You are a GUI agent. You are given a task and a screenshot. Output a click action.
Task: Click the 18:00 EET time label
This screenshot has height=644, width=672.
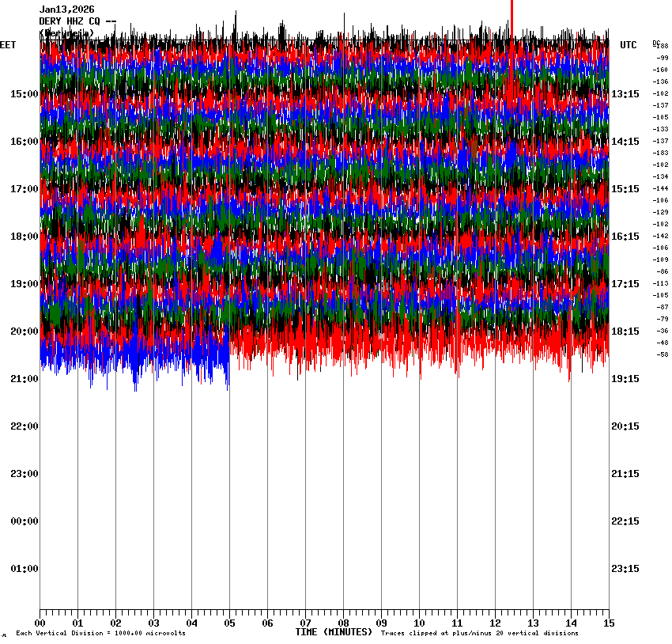(x=25, y=237)
